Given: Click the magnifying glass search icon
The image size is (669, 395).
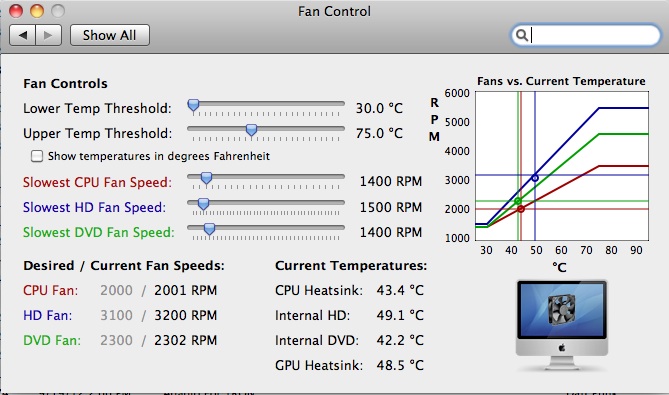Looking at the screenshot, I should 521,35.
